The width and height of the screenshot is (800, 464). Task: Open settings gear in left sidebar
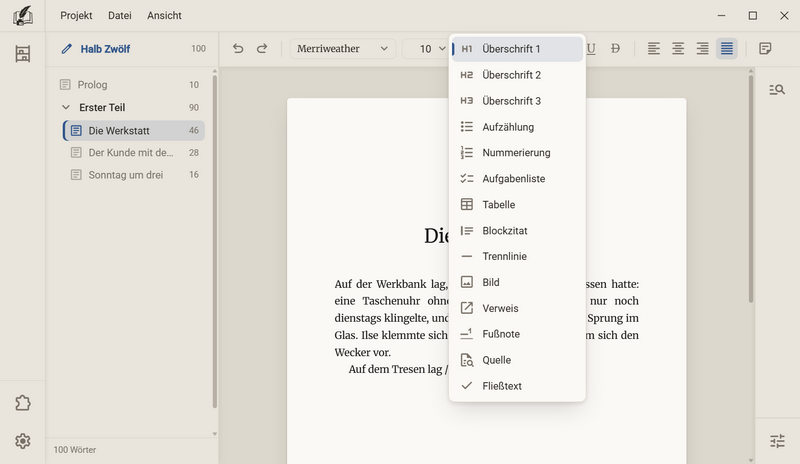point(22,441)
